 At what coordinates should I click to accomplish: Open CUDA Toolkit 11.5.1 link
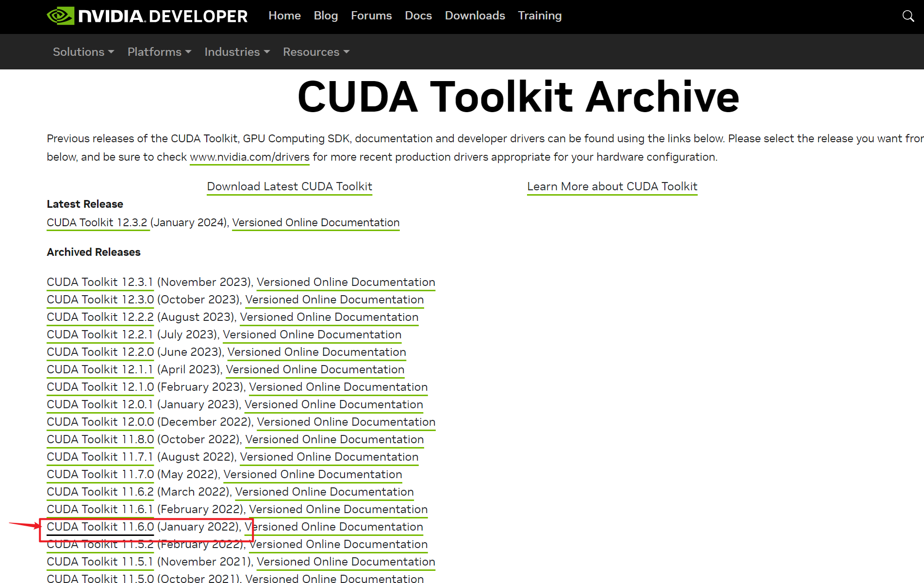point(100,562)
